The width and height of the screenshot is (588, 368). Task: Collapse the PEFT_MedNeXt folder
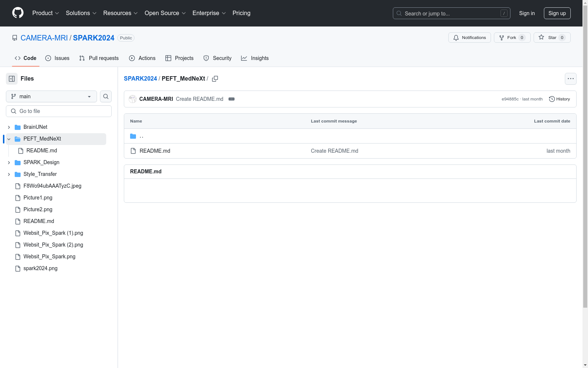click(x=9, y=139)
